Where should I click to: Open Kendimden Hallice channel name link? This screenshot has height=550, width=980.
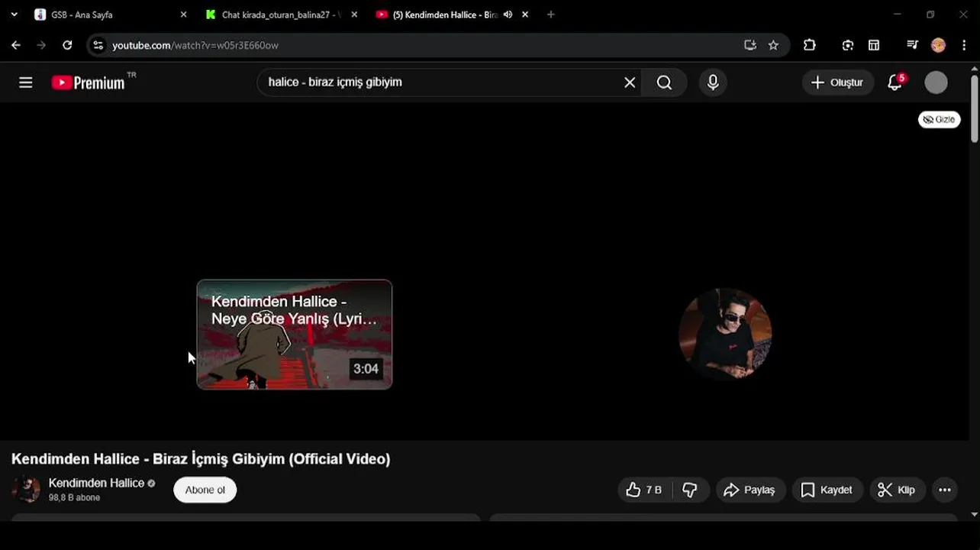point(96,483)
